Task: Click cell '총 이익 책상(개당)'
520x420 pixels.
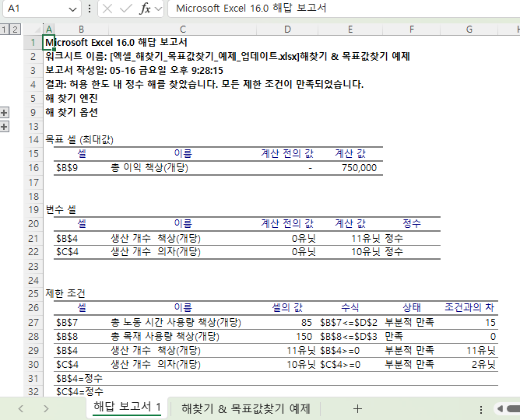Action: (x=182, y=168)
